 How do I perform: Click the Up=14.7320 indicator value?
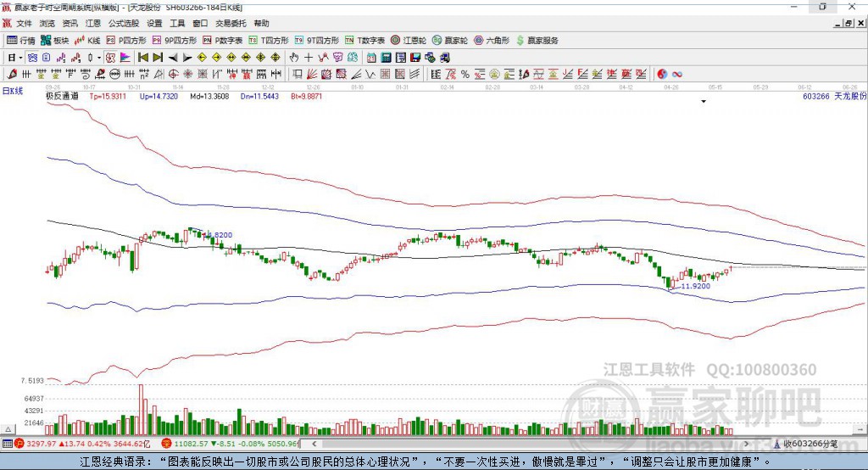pyautogui.click(x=159, y=96)
